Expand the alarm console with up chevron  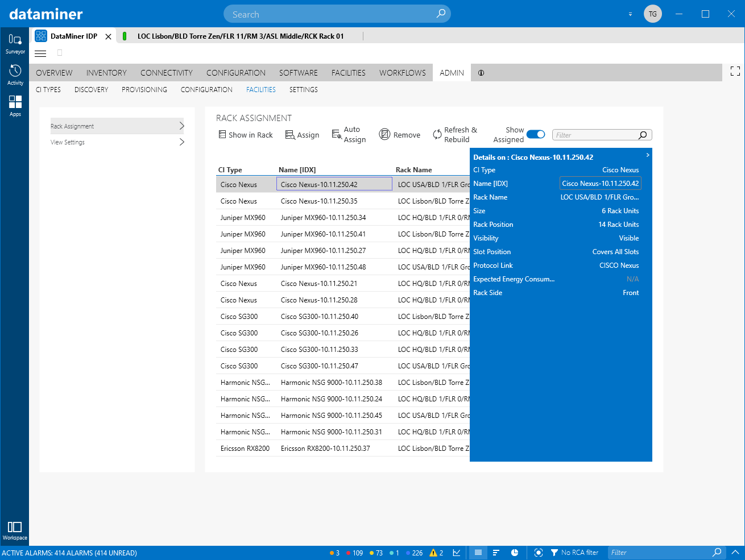click(735, 552)
